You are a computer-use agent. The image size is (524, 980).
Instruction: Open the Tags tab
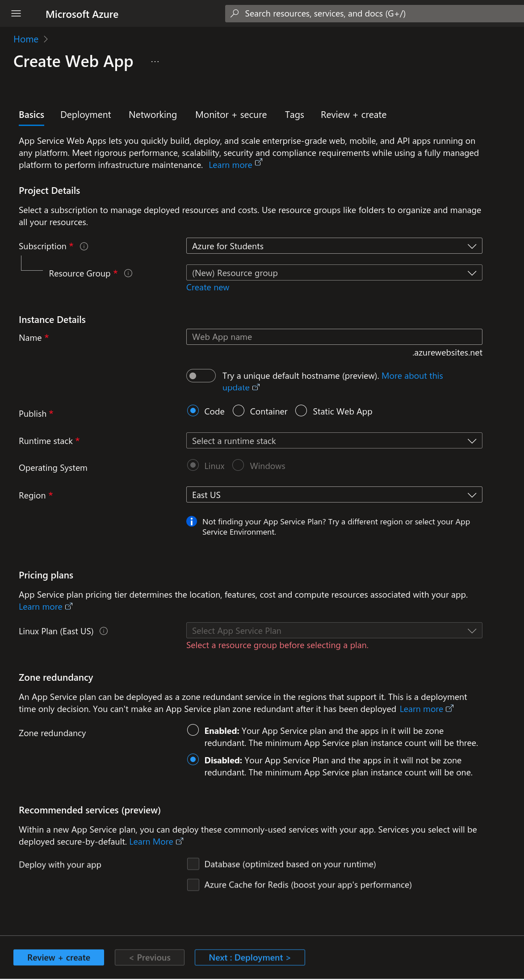(294, 115)
